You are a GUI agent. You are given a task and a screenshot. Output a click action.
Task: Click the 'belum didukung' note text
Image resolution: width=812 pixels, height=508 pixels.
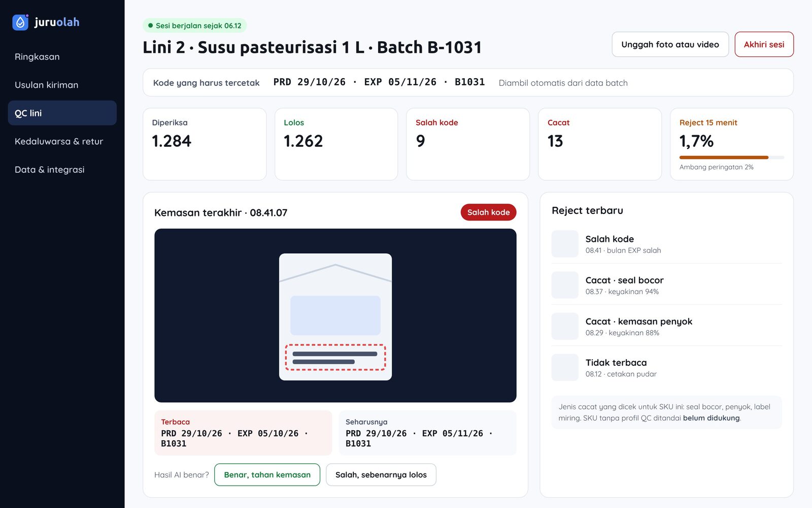(x=711, y=418)
